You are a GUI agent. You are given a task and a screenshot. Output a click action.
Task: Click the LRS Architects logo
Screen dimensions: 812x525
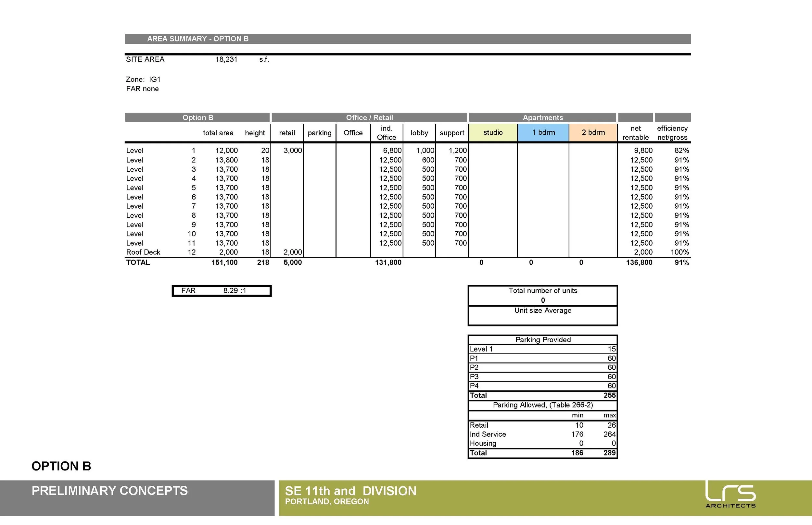730,494
